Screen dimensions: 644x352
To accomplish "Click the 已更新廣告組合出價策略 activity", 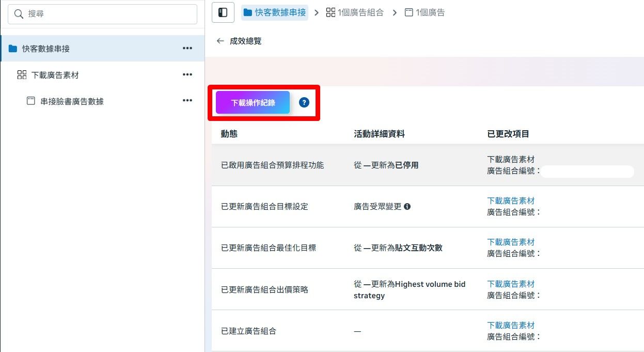I will [264, 289].
